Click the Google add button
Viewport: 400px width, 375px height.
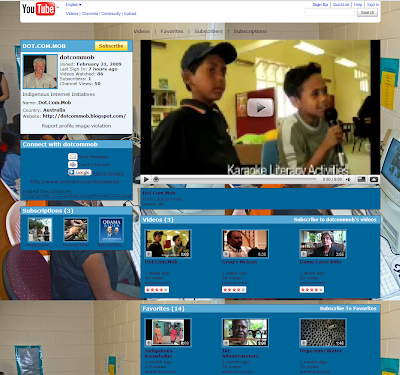tap(80, 172)
